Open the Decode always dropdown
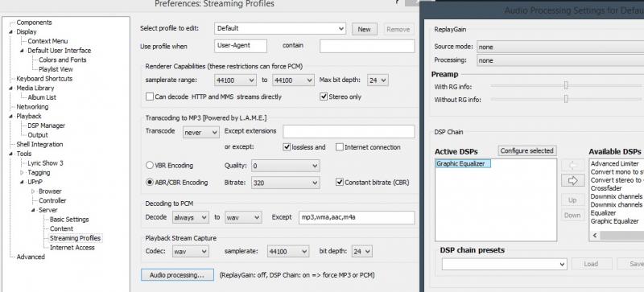 [x=191, y=218]
